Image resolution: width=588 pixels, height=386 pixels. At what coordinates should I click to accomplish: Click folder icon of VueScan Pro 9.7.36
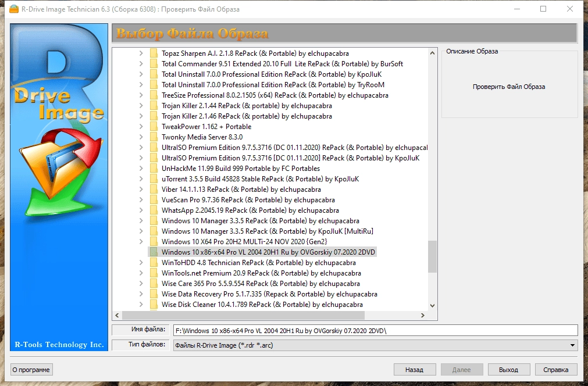[154, 200]
